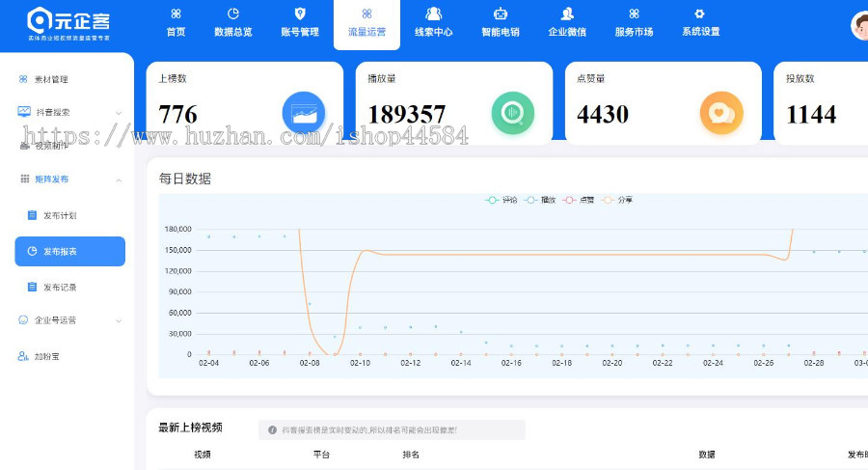The height and width of the screenshot is (470, 868).
Task: Toggle the 点赞 legend series
Action: (579, 200)
